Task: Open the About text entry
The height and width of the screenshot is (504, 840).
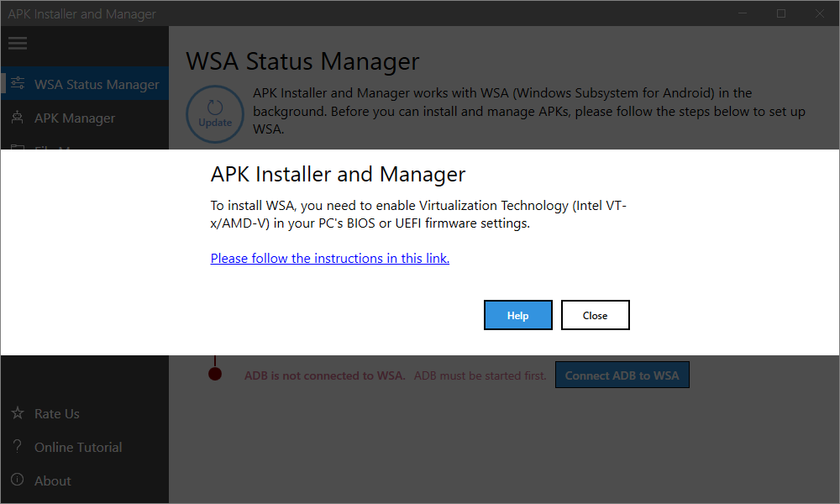Action: pyautogui.click(x=53, y=481)
